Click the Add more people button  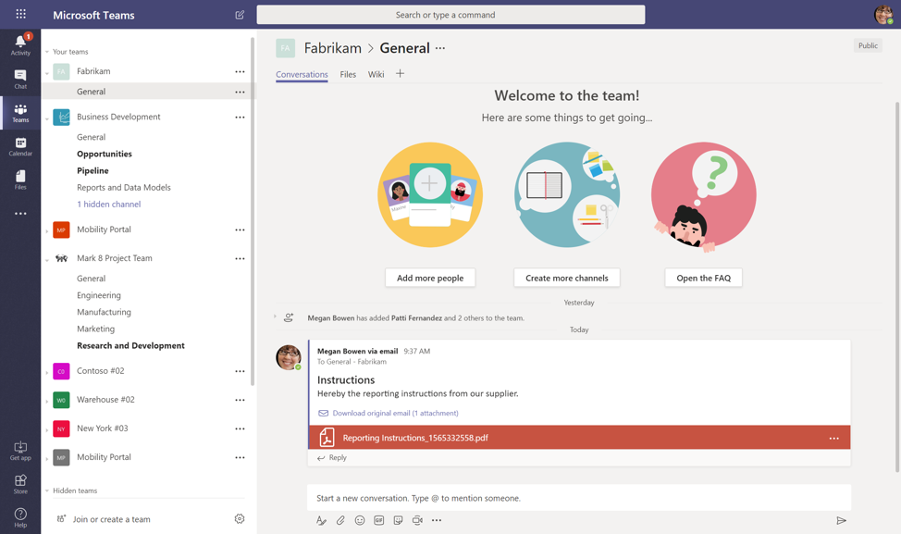point(430,278)
